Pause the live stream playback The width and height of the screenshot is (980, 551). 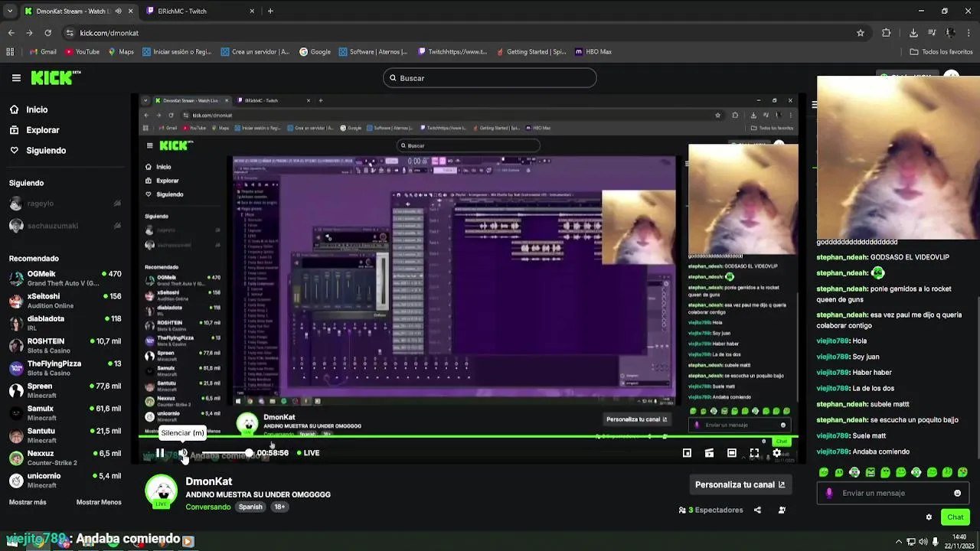159,453
